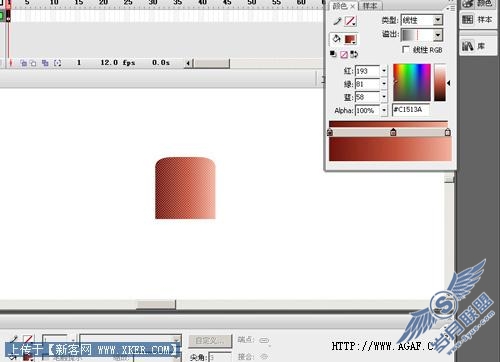
Task: Enable the 线性 RGB checkbox
Action: (x=406, y=49)
